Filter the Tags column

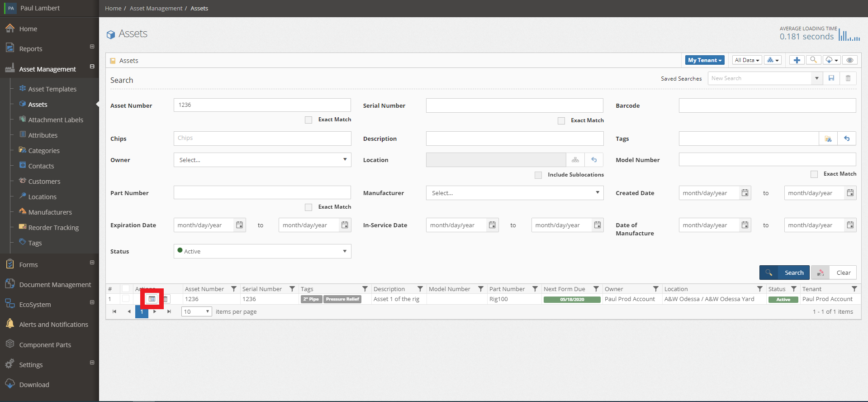coord(365,289)
